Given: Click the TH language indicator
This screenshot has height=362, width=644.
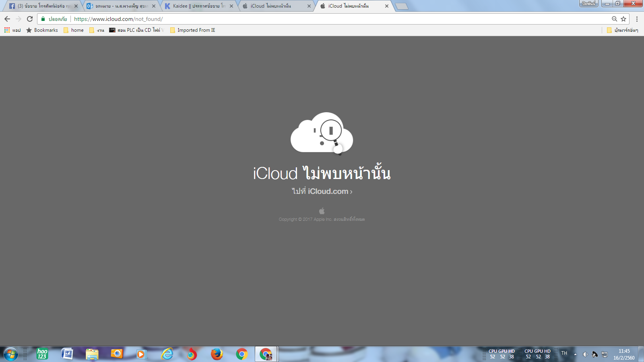Looking at the screenshot, I should [564, 354].
